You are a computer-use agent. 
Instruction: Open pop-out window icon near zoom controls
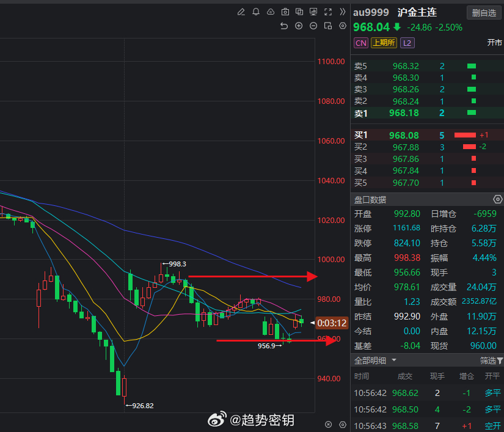[328, 26]
